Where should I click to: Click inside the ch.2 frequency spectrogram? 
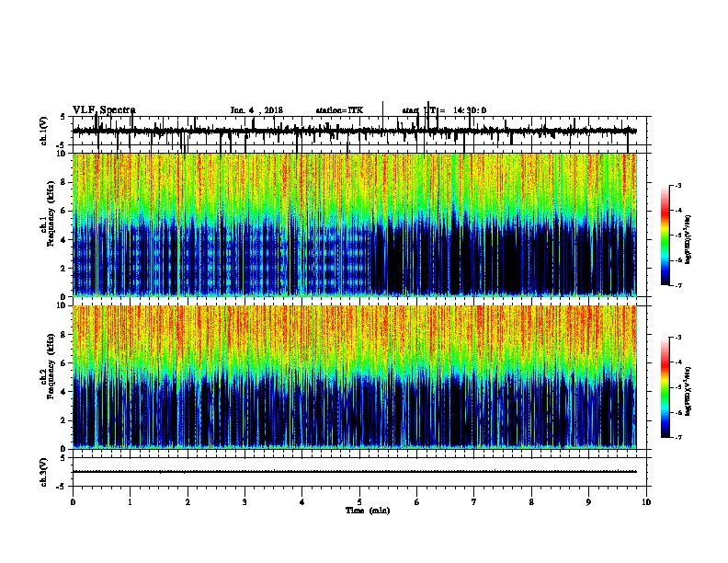(x=354, y=377)
